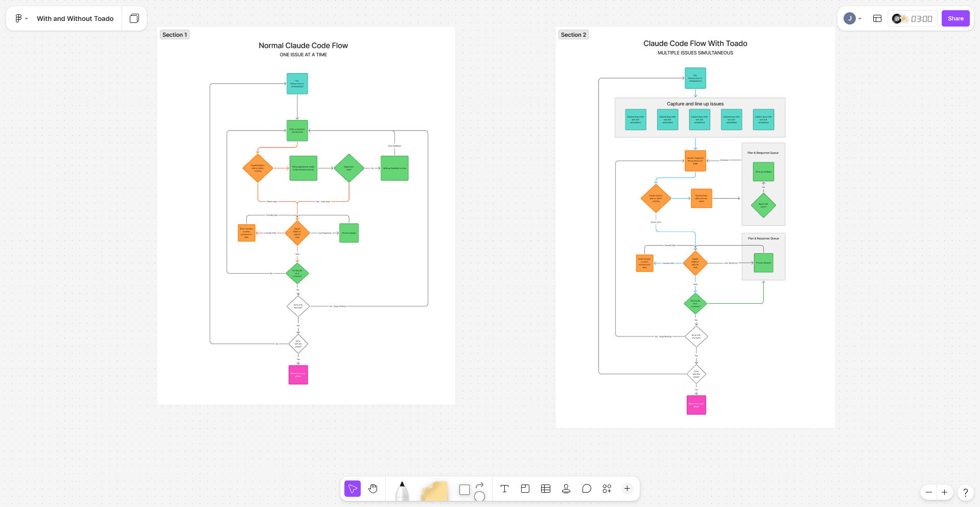Screen dimensions: 980x507
Task: Click the Normal Claude Code Flow title
Action: [x=303, y=45]
